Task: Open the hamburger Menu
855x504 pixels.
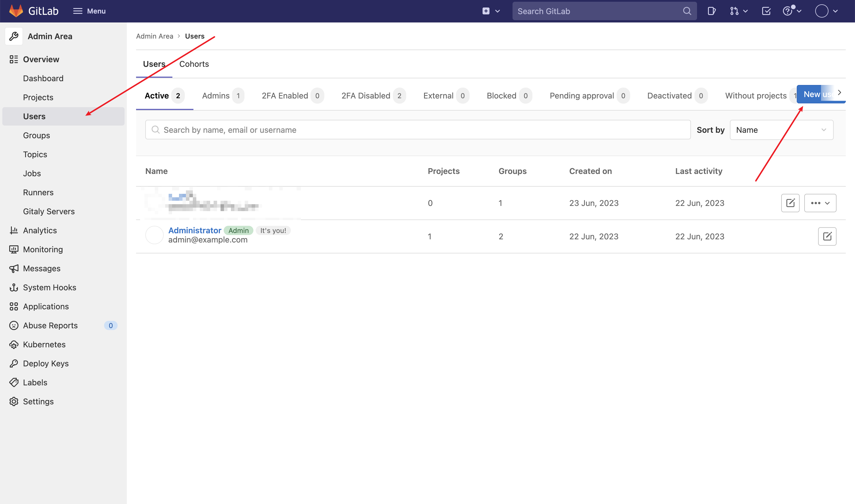Action: tap(89, 11)
